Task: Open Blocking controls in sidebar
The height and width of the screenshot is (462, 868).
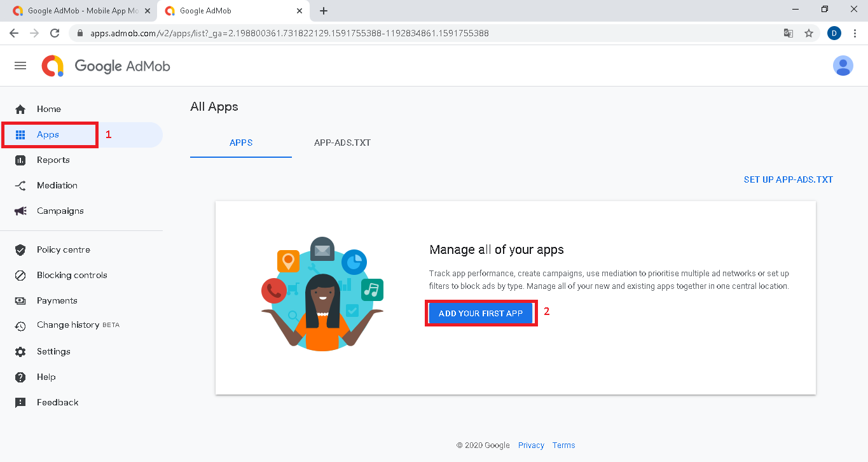Action: (x=72, y=276)
